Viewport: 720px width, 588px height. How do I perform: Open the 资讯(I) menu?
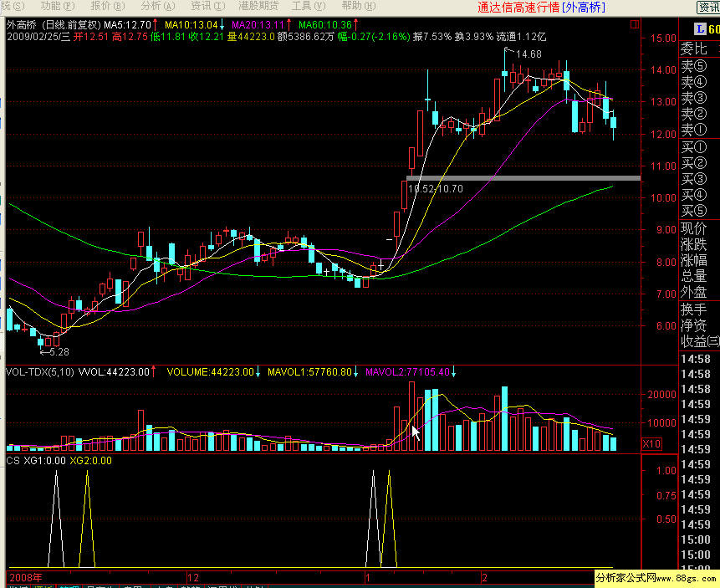coord(207,6)
